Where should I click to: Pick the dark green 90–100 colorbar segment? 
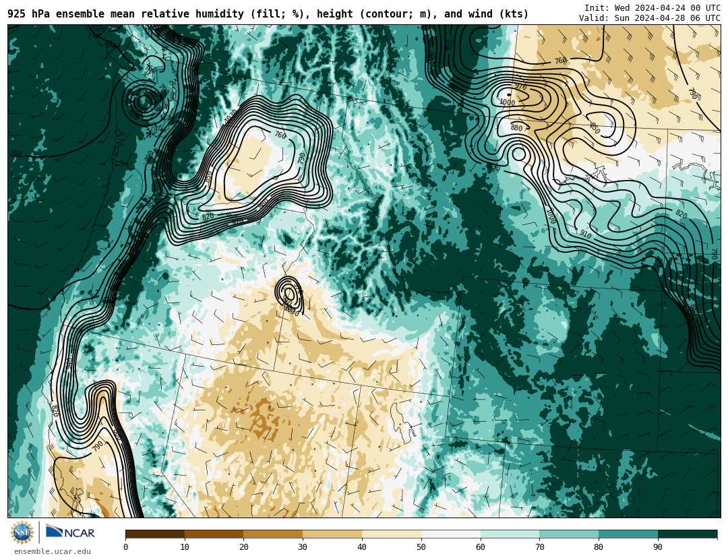688,534
